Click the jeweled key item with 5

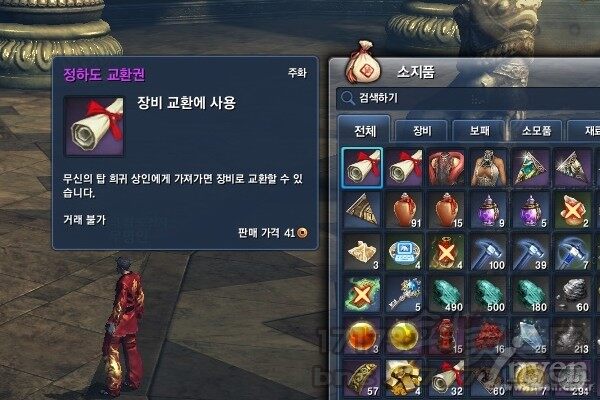pyautogui.click(x=404, y=294)
